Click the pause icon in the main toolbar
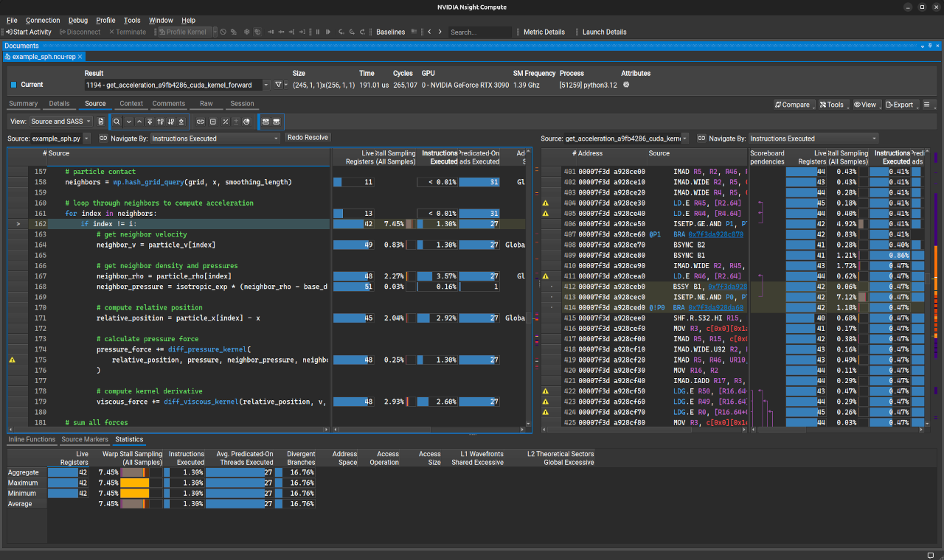The width and height of the screenshot is (944, 560). (x=318, y=32)
